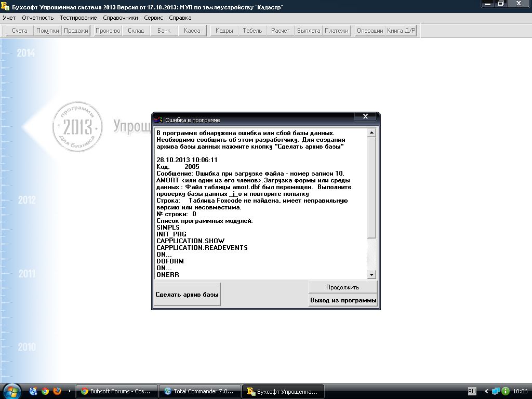Open the Учет menu

(x=9, y=18)
